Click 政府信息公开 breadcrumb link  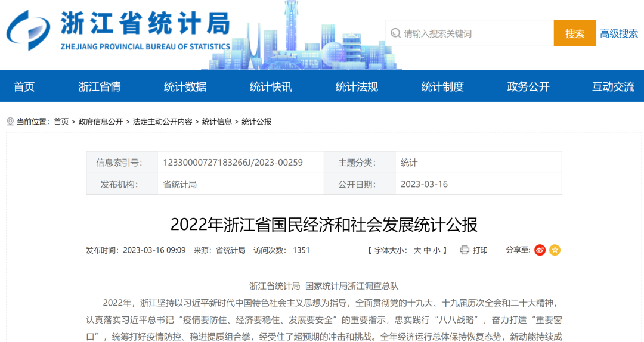[x=101, y=122]
